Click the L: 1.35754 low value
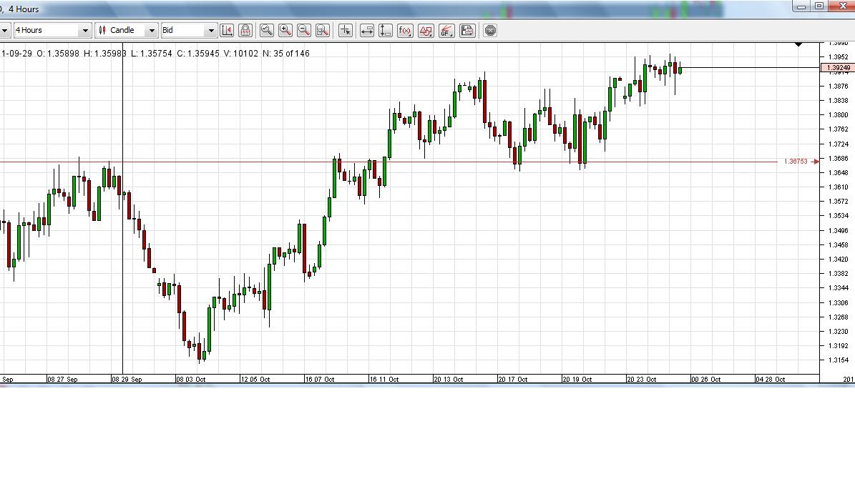 pos(152,54)
